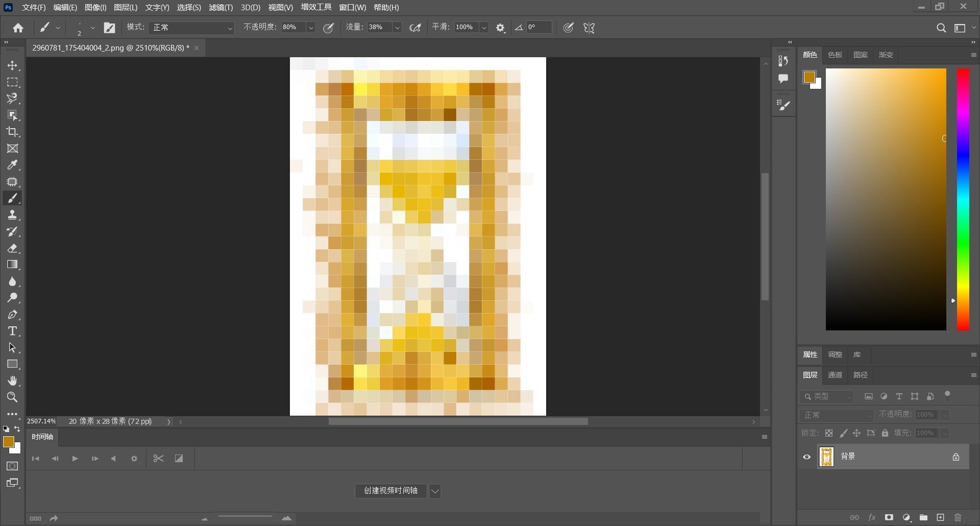
Task: Open the 不透明度 80% dropdown arrow
Action: point(311,28)
